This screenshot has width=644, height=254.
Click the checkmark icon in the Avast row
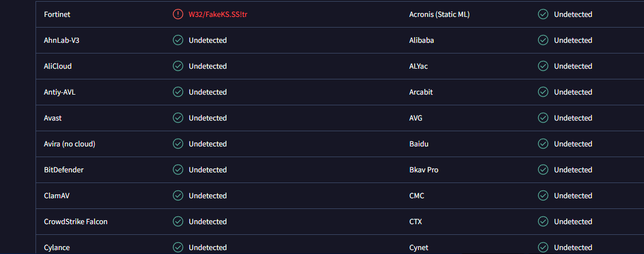point(178,118)
